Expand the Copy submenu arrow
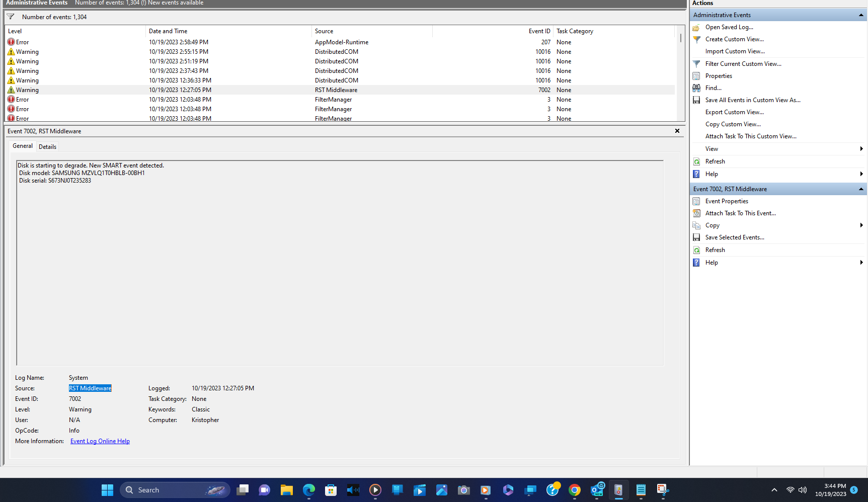868x502 pixels. (x=861, y=225)
